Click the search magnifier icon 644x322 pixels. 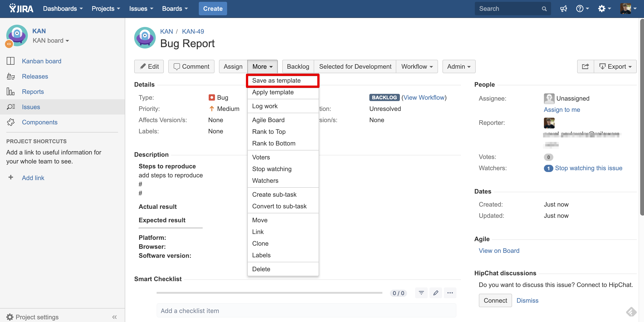544,9
